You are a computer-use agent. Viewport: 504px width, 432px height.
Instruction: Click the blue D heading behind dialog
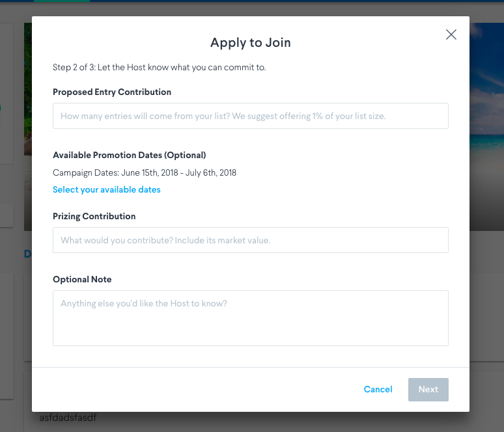point(27,254)
